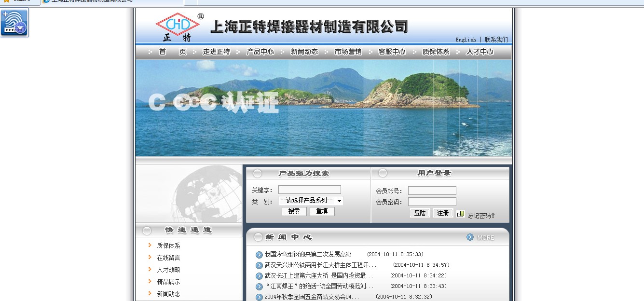Focus the 会员帐号 account input field
Screen dimensions: 644x301
coord(432,191)
